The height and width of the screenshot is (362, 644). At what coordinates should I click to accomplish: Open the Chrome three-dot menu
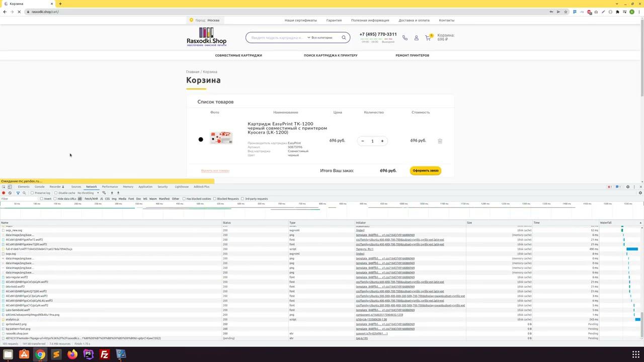click(x=639, y=12)
